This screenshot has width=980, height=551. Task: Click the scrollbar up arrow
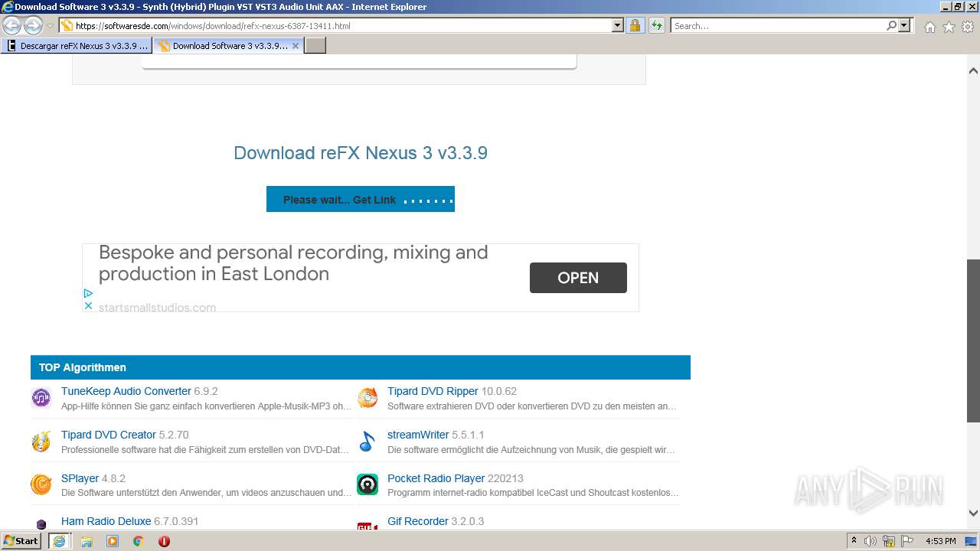[973, 70]
